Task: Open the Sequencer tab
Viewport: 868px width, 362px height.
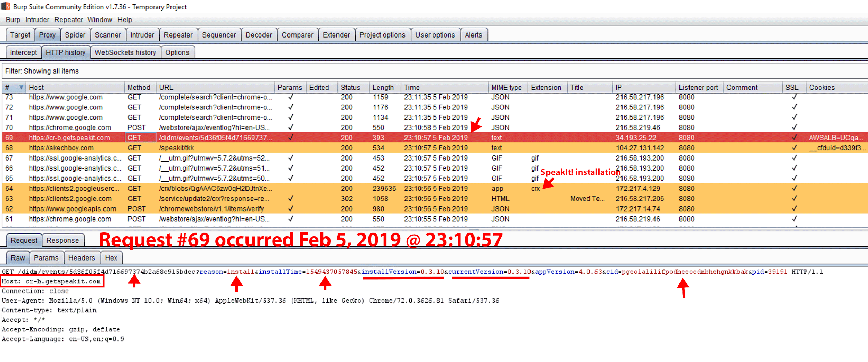Action: coord(219,35)
